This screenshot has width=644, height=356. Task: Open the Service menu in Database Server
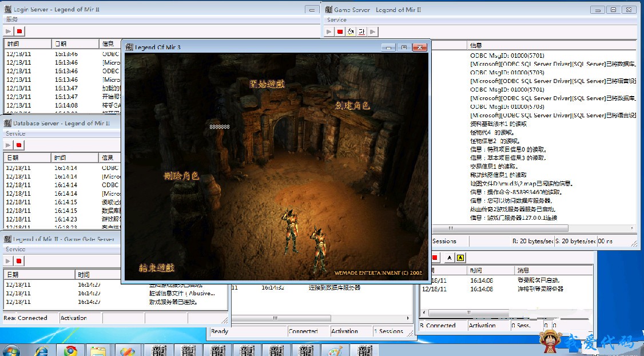(x=15, y=133)
